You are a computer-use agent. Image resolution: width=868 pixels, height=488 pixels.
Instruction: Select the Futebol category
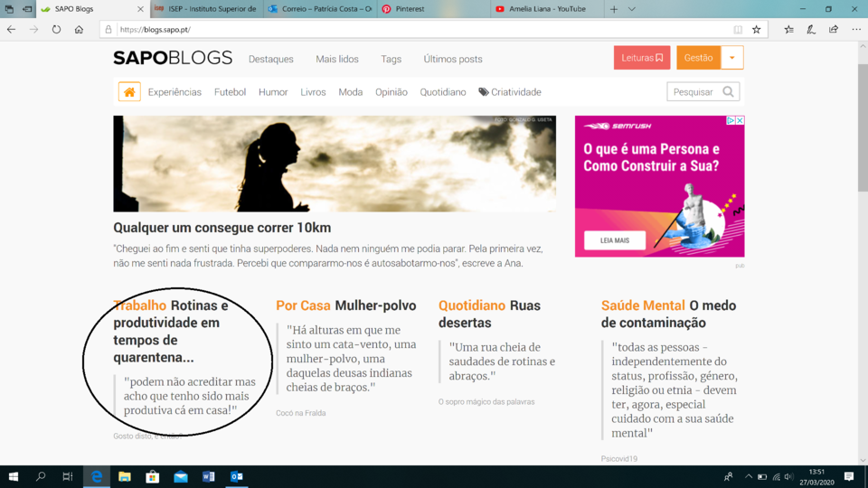tap(230, 92)
